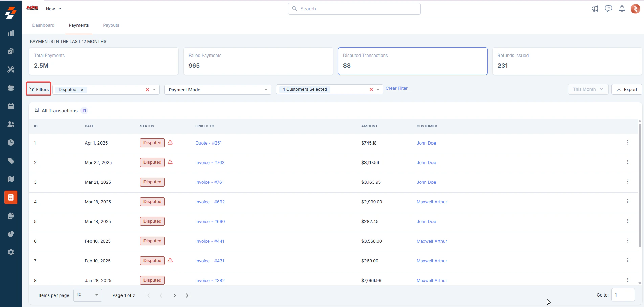The height and width of the screenshot is (307, 644).
Task: Click the $7,096.99 amount cell
Action: pyautogui.click(x=371, y=280)
